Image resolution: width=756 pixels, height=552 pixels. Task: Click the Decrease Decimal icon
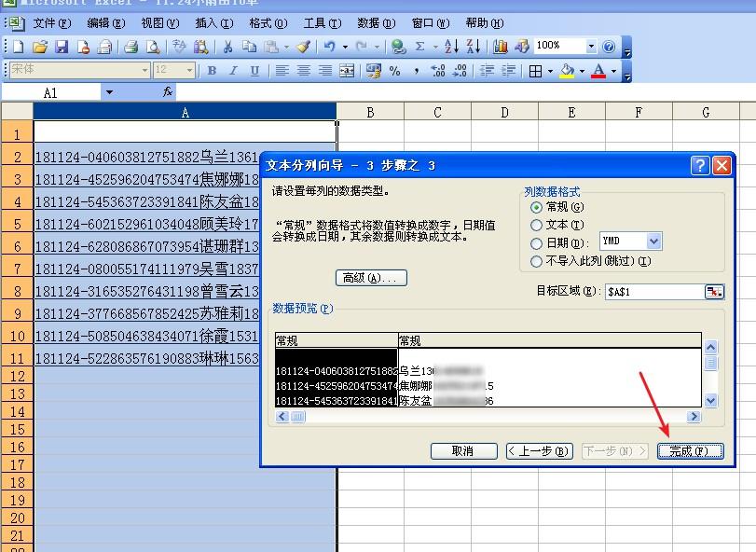click(460, 72)
